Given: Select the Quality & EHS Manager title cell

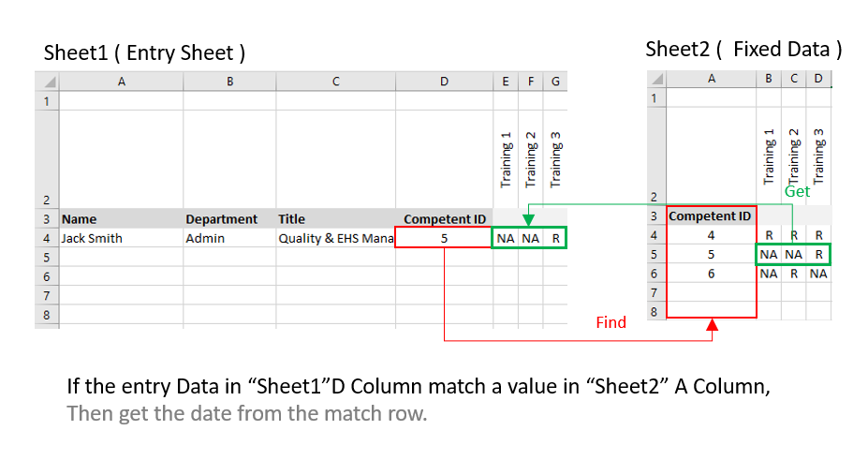Looking at the screenshot, I should click(x=335, y=238).
